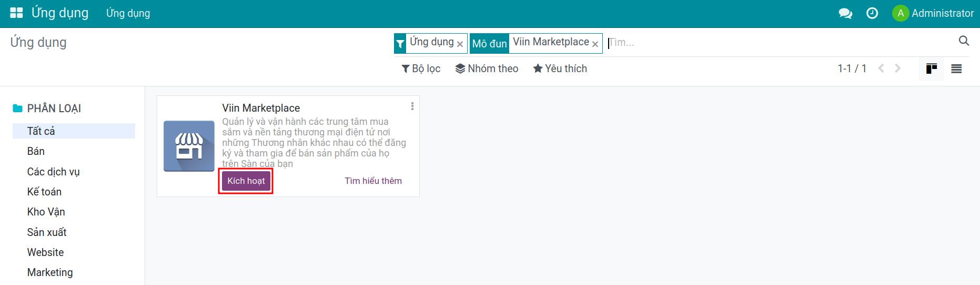
Task: Select the Sản xuất category
Action: (74, 232)
